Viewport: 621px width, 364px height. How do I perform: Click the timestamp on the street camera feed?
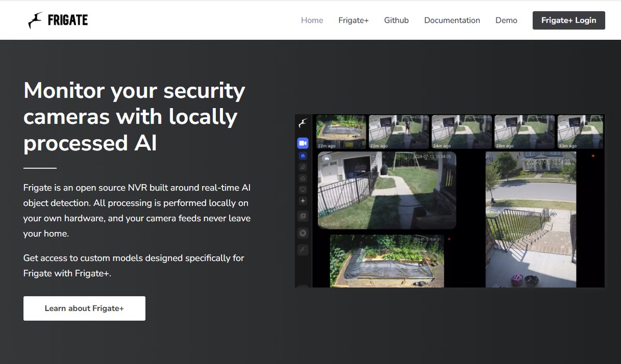pos(549,162)
